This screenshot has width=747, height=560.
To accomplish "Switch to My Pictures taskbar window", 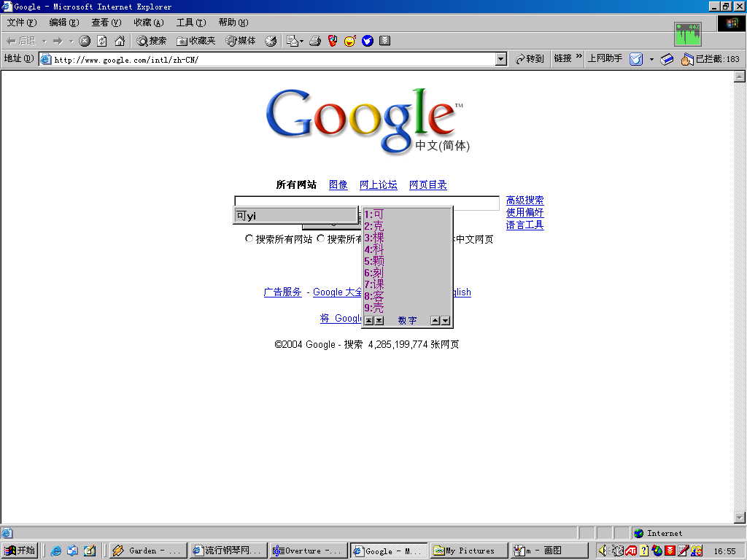I will pos(468,551).
